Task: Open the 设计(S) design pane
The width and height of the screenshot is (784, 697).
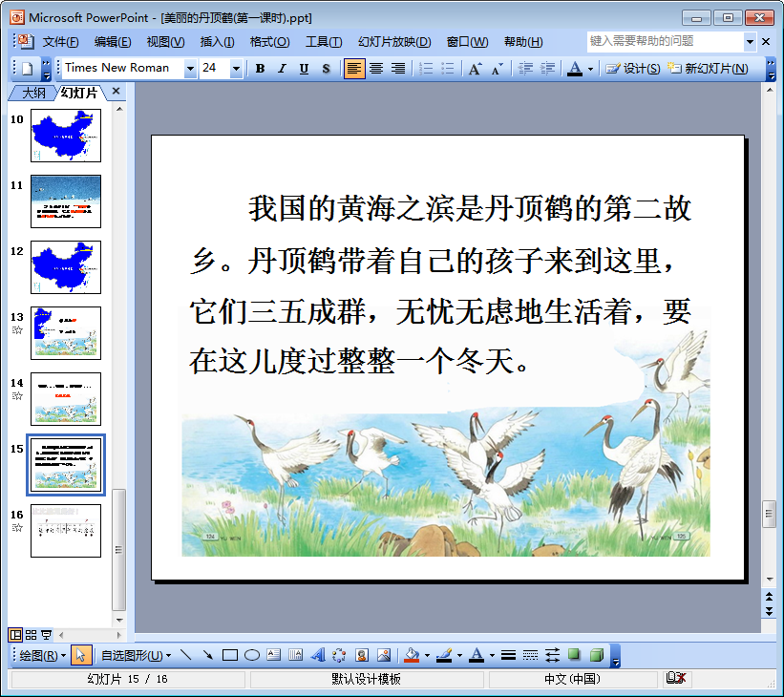Action: click(632, 69)
